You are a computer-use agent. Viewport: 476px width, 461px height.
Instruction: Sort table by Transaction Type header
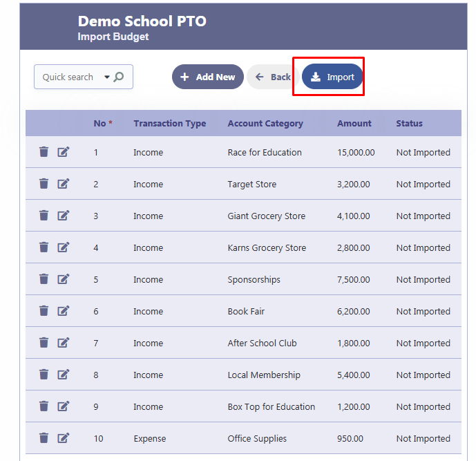(x=169, y=124)
